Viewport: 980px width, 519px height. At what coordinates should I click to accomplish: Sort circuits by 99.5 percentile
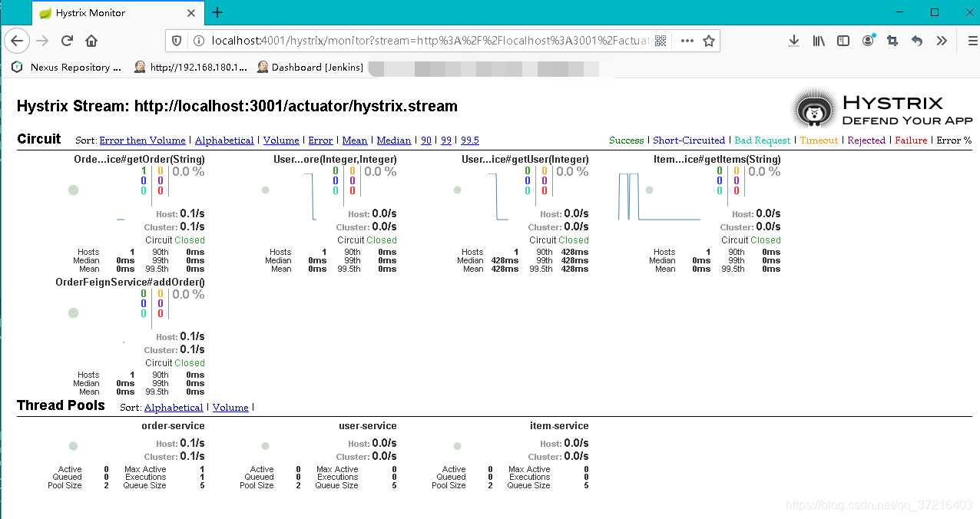click(470, 140)
